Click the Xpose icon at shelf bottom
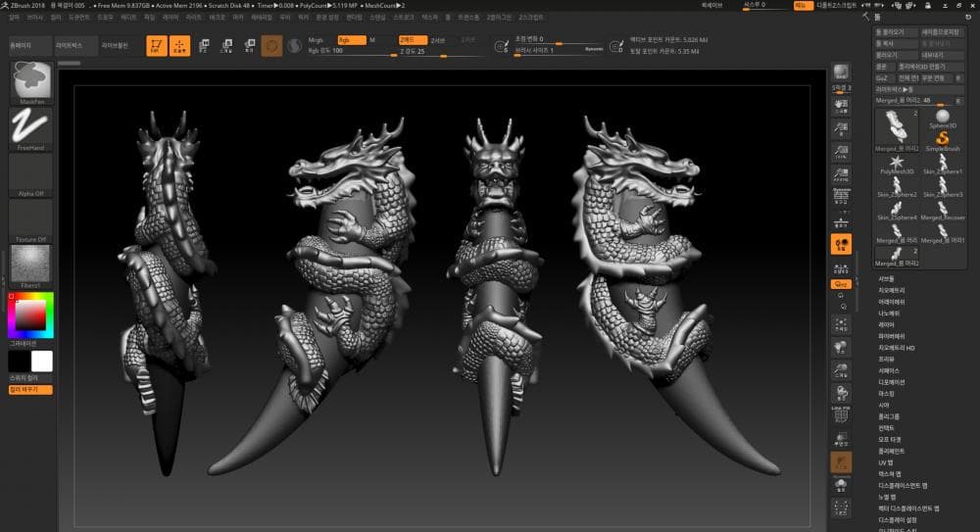The image size is (980, 532). [x=841, y=508]
